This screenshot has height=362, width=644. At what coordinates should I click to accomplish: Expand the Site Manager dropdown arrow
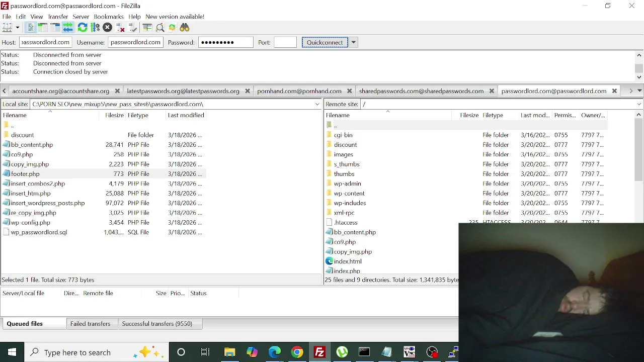pyautogui.click(x=17, y=28)
